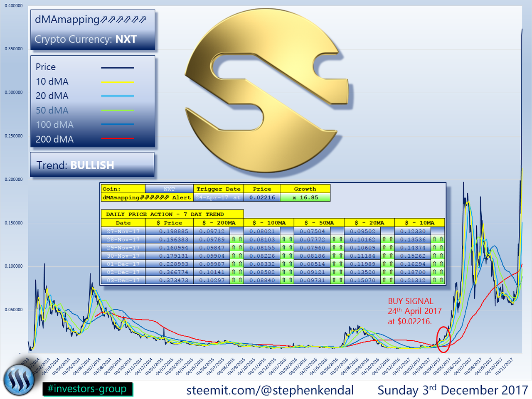
Task: Click the 0.08840 100MA value
Action: click(x=262, y=281)
